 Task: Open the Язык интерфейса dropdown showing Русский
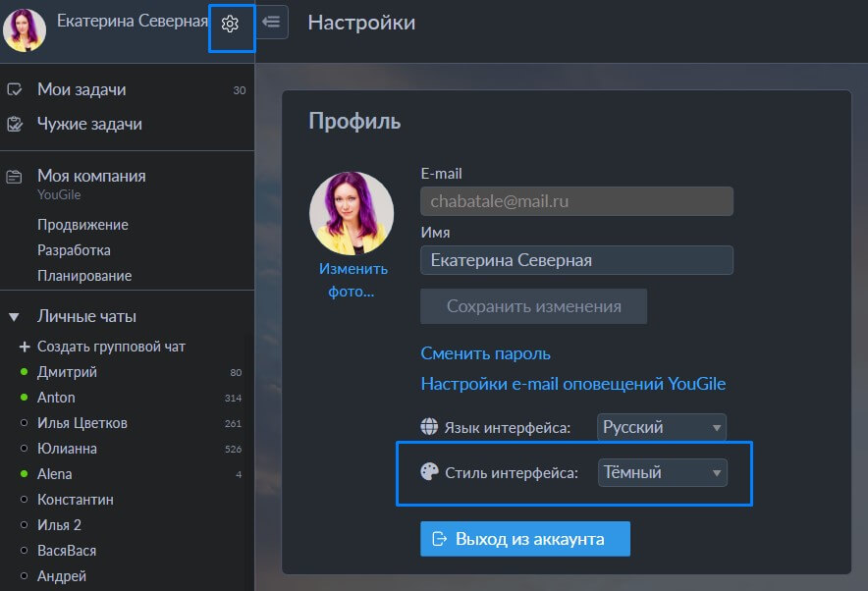click(x=661, y=427)
